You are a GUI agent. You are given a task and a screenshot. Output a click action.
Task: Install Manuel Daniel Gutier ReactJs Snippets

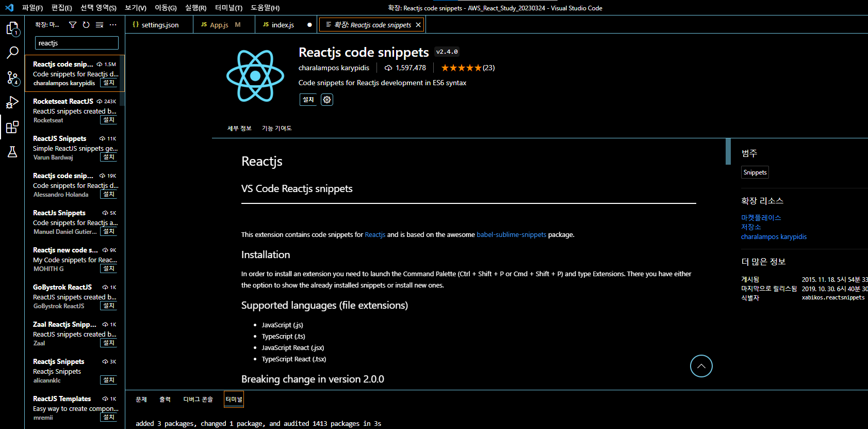point(109,231)
